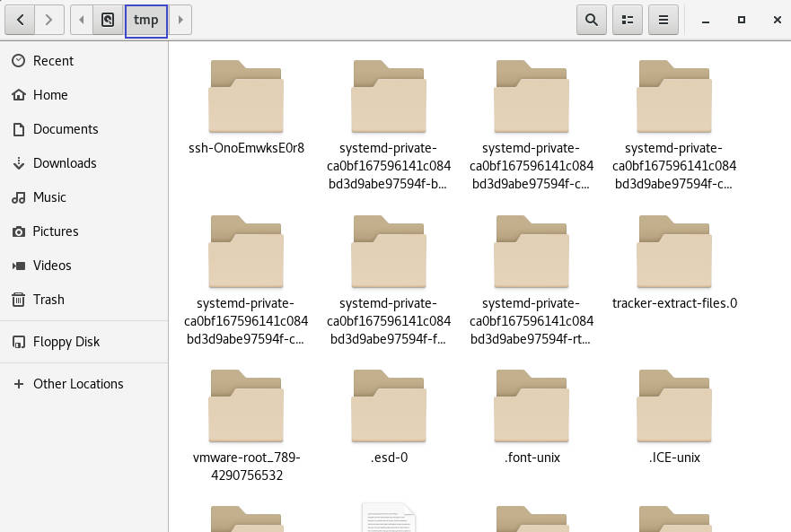This screenshot has height=532, width=791.
Task: Open Videos in the sidebar
Action: (x=84, y=266)
